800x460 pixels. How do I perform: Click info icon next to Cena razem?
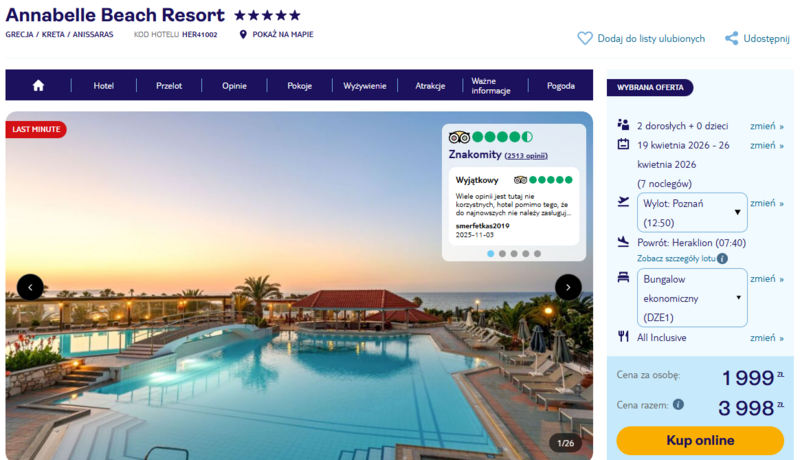[x=678, y=405]
